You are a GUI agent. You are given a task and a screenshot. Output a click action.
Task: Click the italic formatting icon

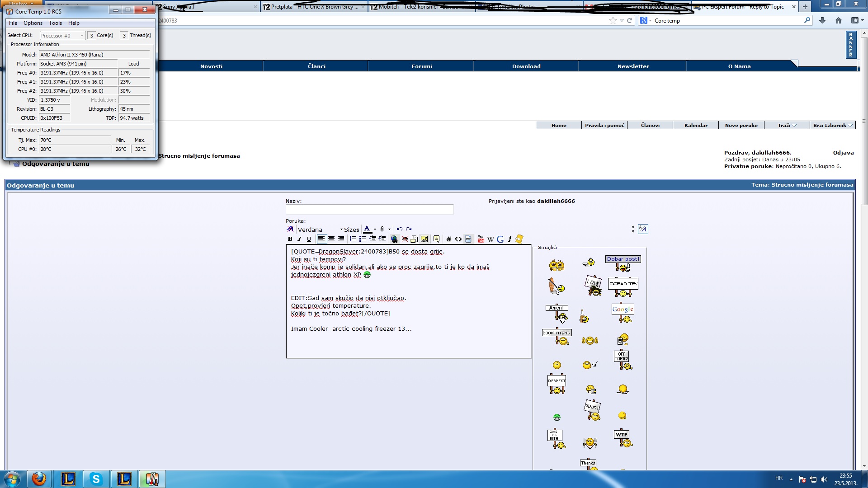[x=299, y=239]
